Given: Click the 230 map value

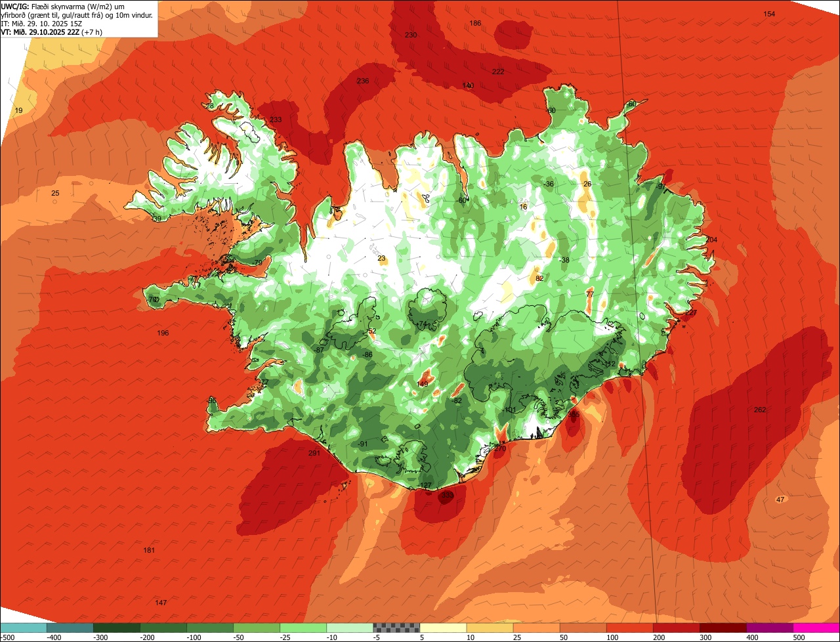Looking at the screenshot, I should tap(411, 35).
